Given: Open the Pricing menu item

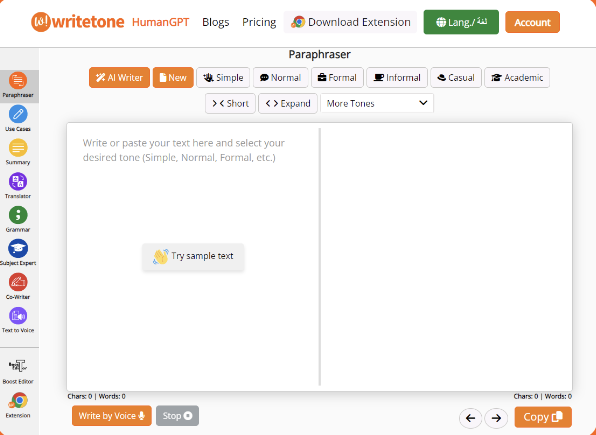Looking at the screenshot, I should 259,22.
